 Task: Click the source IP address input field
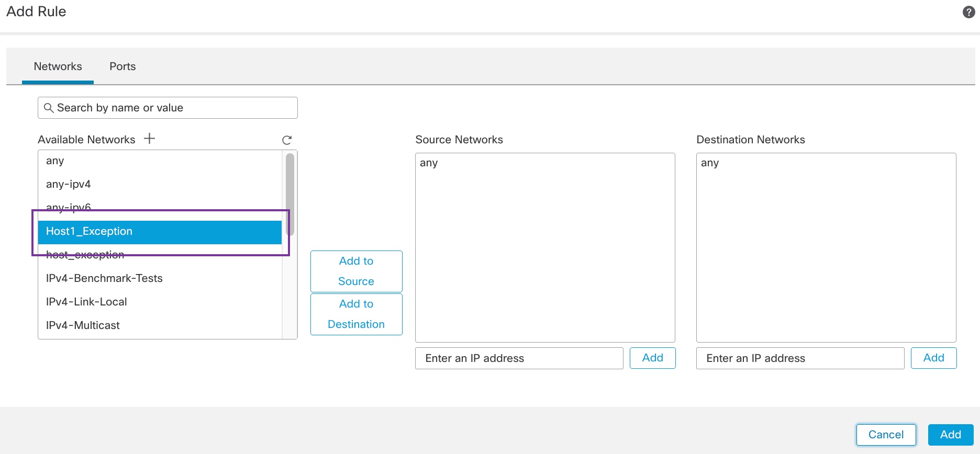point(519,358)
